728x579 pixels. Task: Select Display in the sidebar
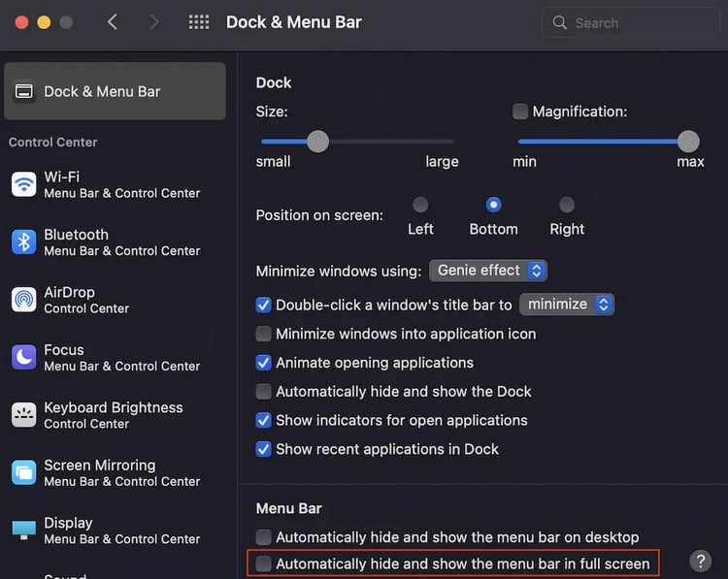(x=115, y=530)
